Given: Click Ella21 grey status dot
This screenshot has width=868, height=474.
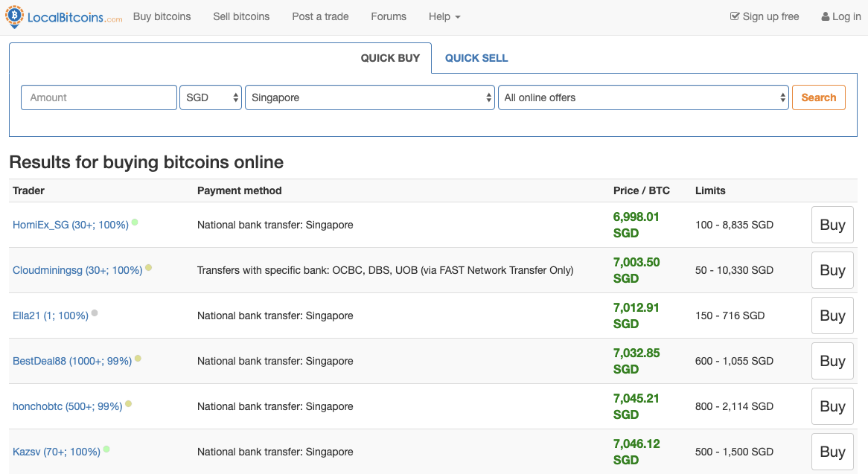Looking at the screenshot, I should coord(95,313).
